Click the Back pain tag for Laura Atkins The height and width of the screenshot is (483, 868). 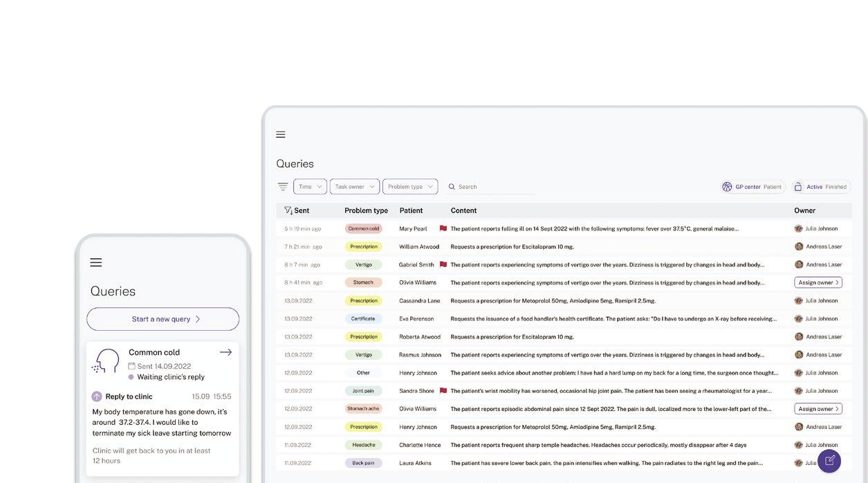[x=363, y=463]
